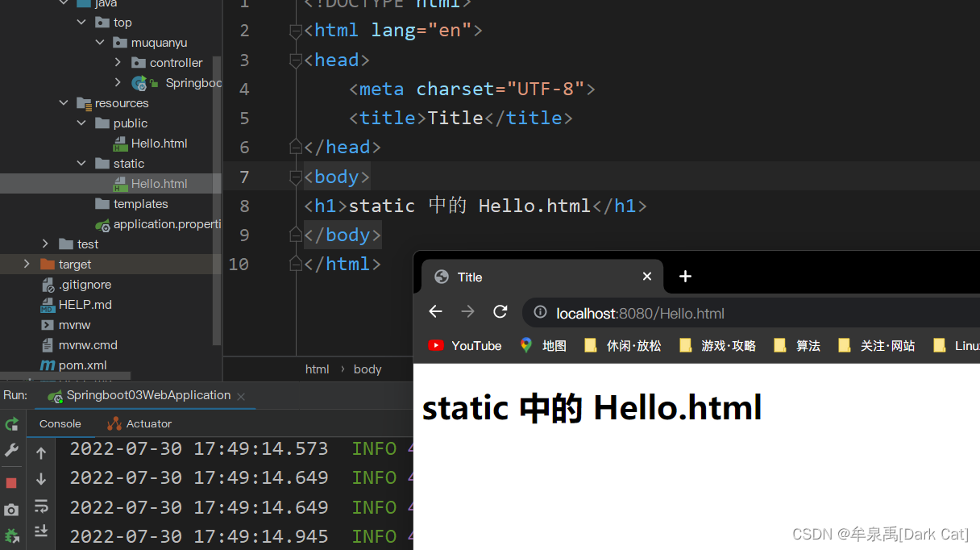The width and height of the screenshot is (980, 550).
Task: Rerun the Springboot03WebApplication
Action: (x=11, y=424)
